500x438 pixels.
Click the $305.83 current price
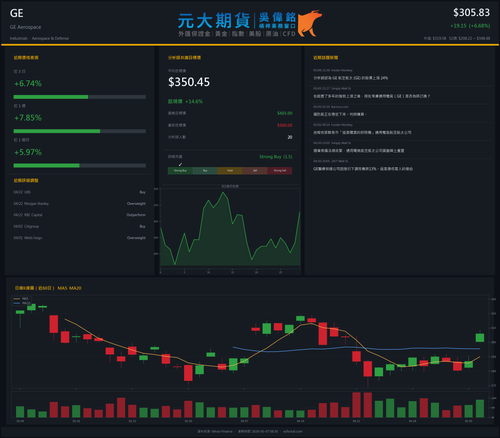(x=471, y=13)
